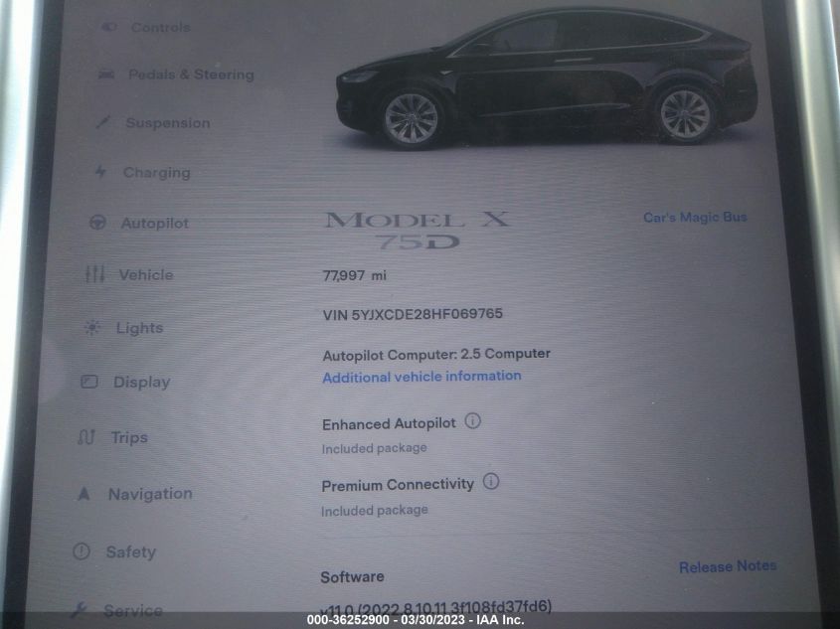Tap the Model X 75D badge
840x629 pixels.
pos(418,231)
